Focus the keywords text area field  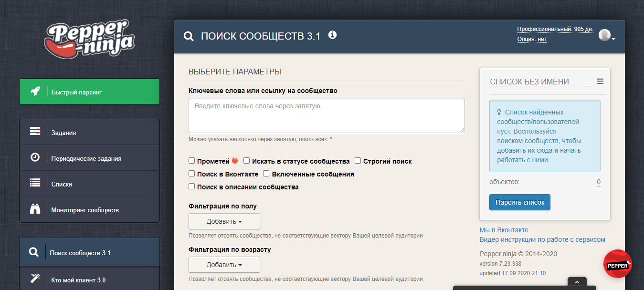[327, 115]
